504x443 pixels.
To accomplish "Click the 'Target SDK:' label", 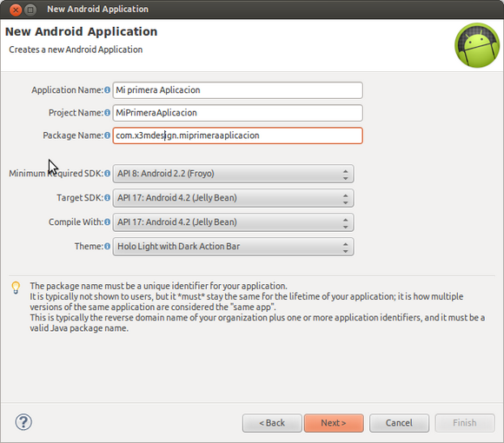I will [80, 197].
